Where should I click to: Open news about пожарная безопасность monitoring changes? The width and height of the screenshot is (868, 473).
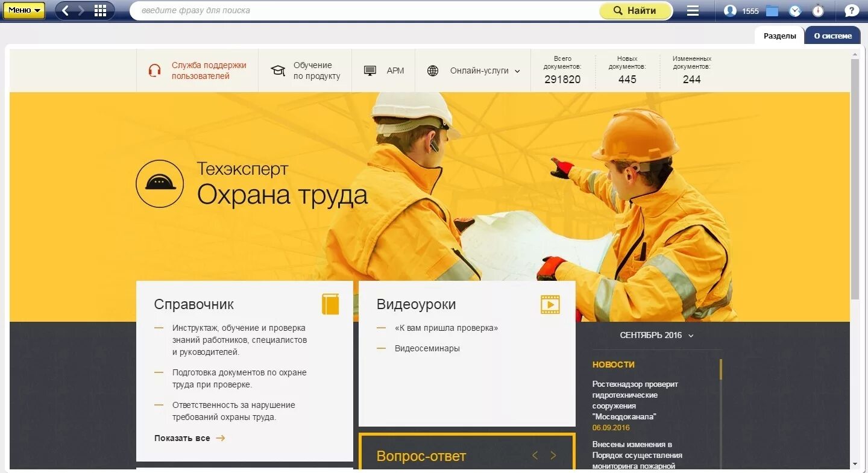click(637, 455)
